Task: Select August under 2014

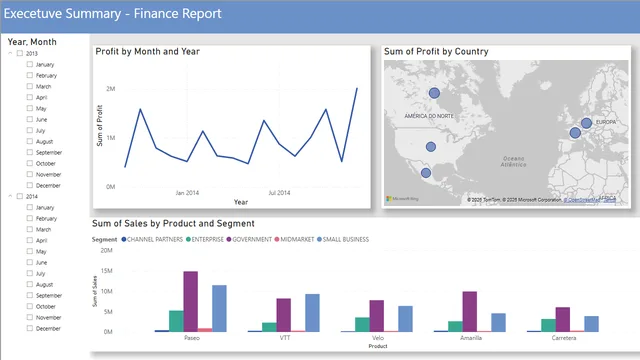Action: click(30, 284)
